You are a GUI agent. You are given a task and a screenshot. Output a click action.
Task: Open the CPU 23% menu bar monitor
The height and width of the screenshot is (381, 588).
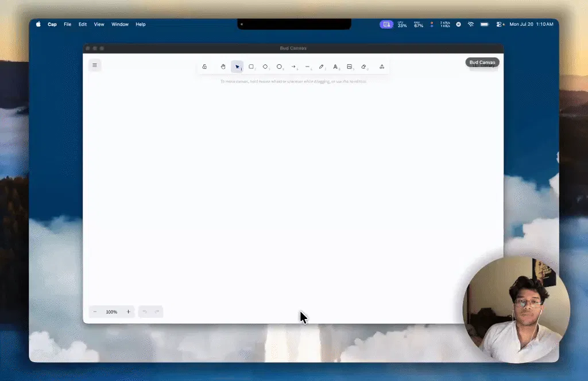pyautogui.click(x=403, y=24)
